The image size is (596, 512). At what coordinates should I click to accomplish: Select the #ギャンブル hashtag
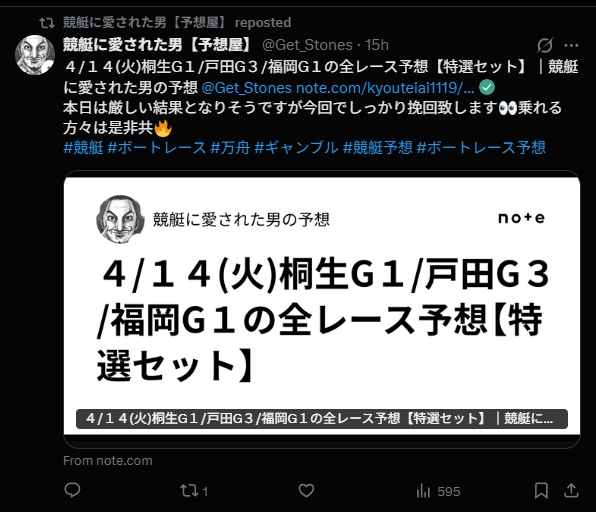(x=296, y=147)
